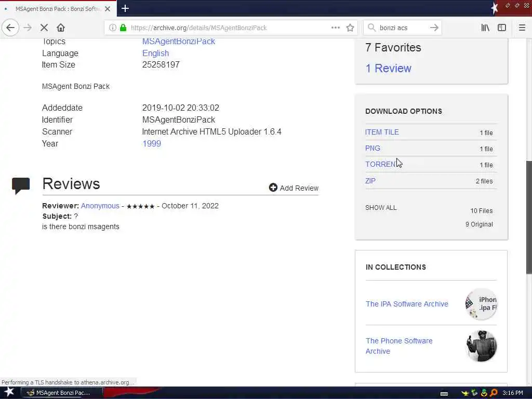
Task: Click the Internet Archive HTML5 Uploader 1.6.4 text
Action: [x=212, y=131]
